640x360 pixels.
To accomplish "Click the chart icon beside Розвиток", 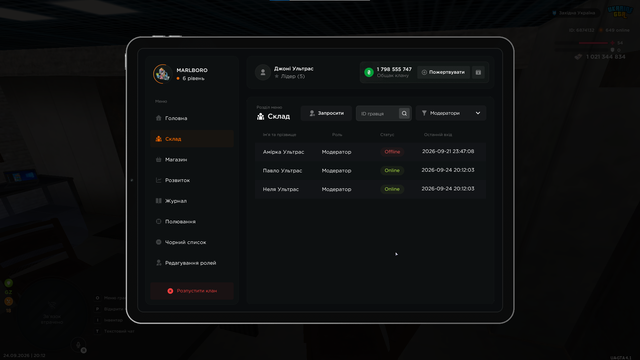I will pos(158,180).
